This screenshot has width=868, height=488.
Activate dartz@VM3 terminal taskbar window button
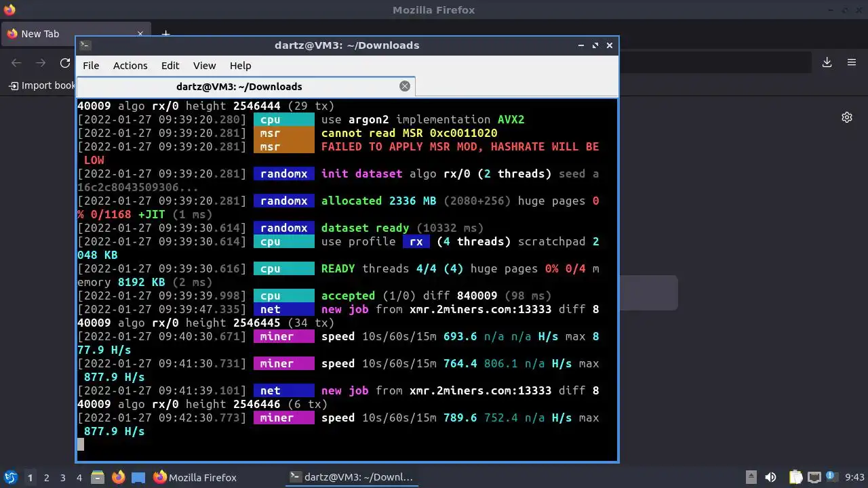351,477
